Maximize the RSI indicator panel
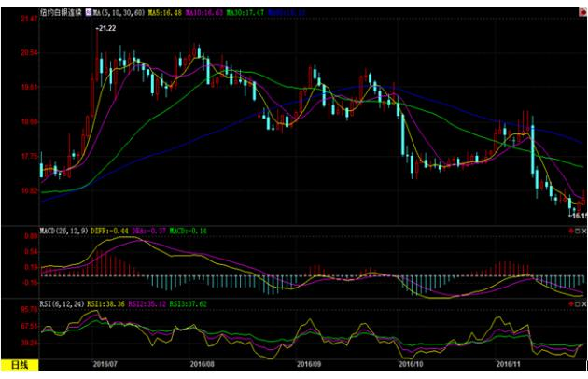Image resolution: width=588 pixels, height=379 pixels. coord(578,303)
